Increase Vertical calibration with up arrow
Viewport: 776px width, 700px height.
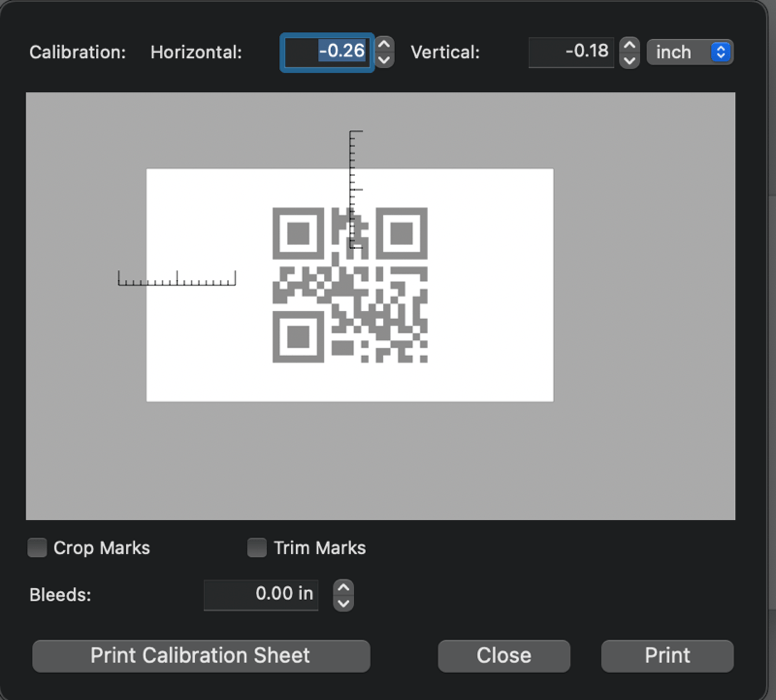point(629,45)
